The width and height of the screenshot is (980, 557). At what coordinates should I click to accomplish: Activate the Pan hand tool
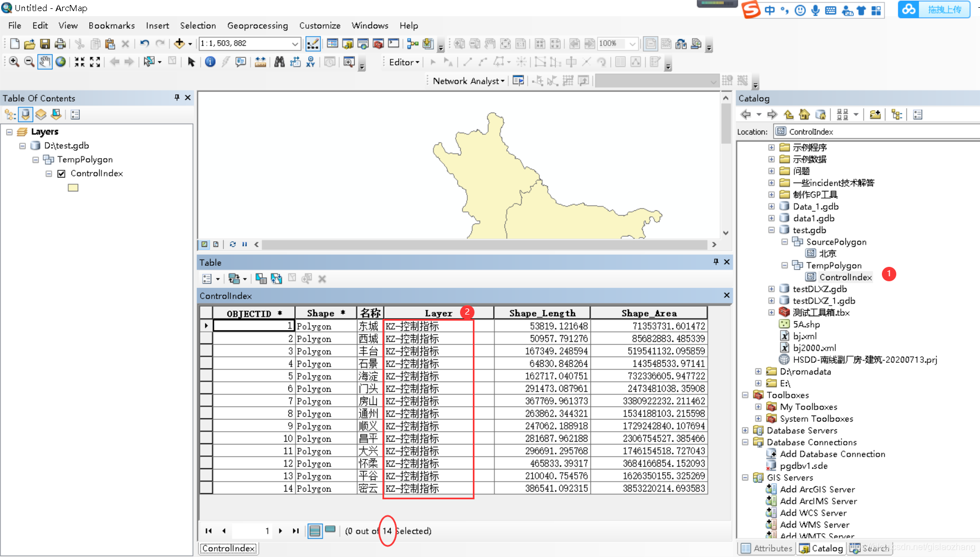point(45,62)
